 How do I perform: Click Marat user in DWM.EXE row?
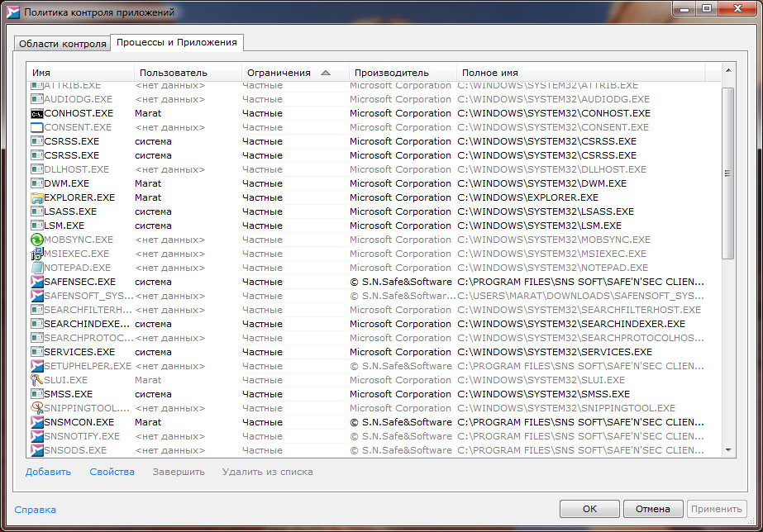coord(148,184)
